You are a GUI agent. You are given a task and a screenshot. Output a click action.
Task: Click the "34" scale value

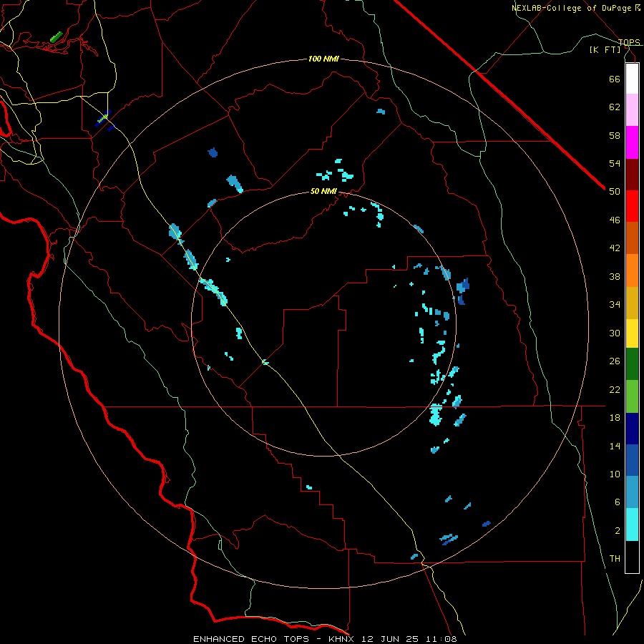click(x=615, y=304)
